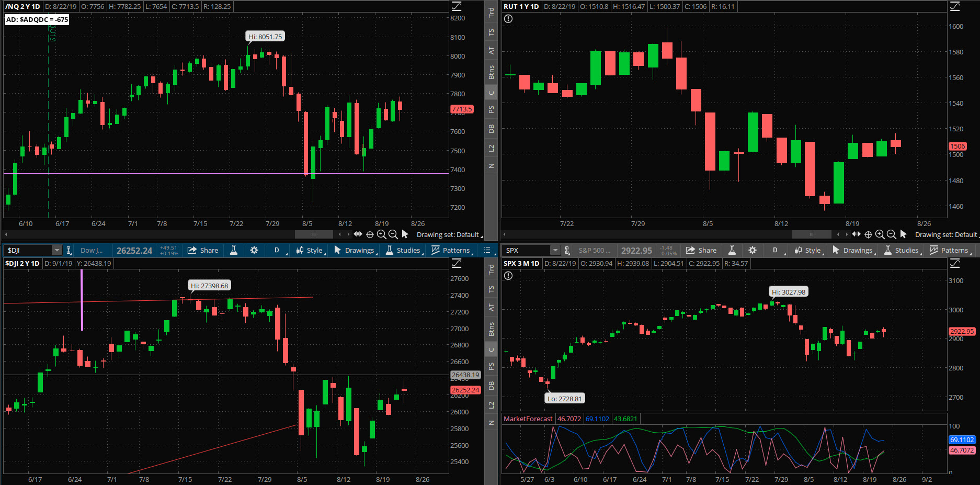Open chart settings gear for SPX
The height and width of the screenshot is (485, 980).
[x=753, y=250]
